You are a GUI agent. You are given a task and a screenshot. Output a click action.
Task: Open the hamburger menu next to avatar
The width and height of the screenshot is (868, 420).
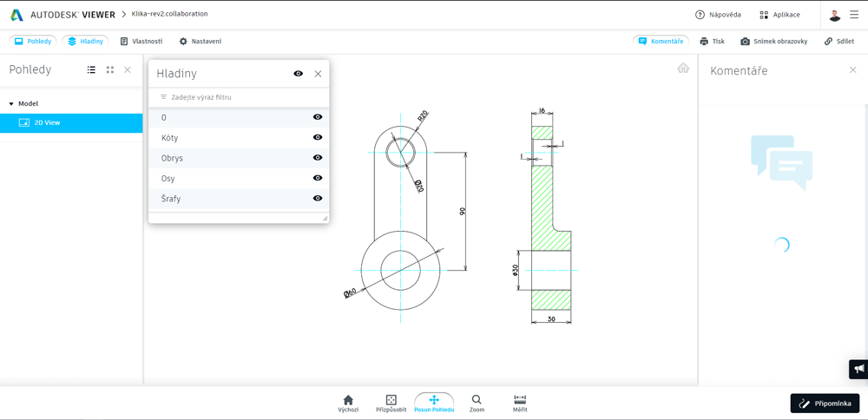coord(854,15)
